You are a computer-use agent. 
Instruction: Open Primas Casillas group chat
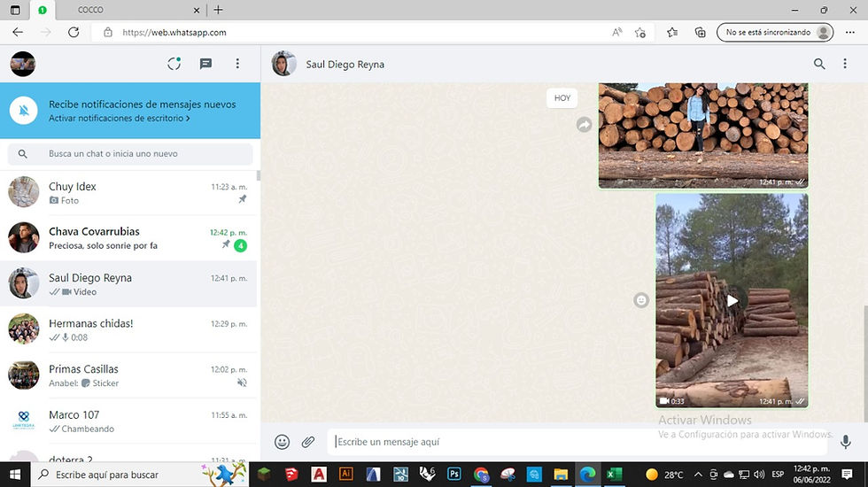[x=128, y=375]
